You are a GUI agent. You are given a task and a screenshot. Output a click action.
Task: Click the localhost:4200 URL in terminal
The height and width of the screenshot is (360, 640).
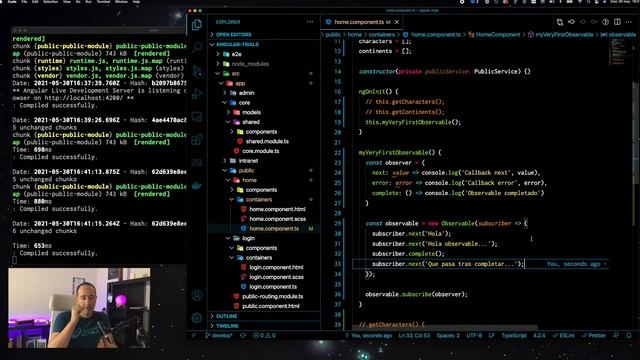click(83, 98)
